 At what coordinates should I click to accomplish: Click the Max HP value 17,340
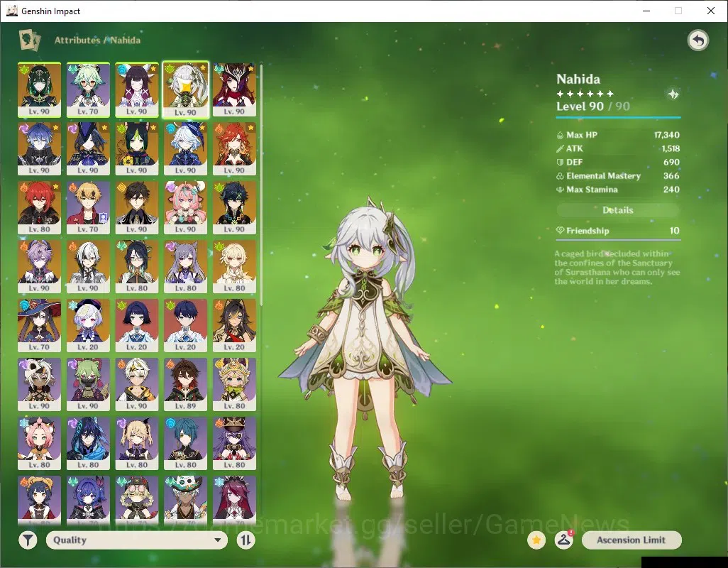coord(667,135)
